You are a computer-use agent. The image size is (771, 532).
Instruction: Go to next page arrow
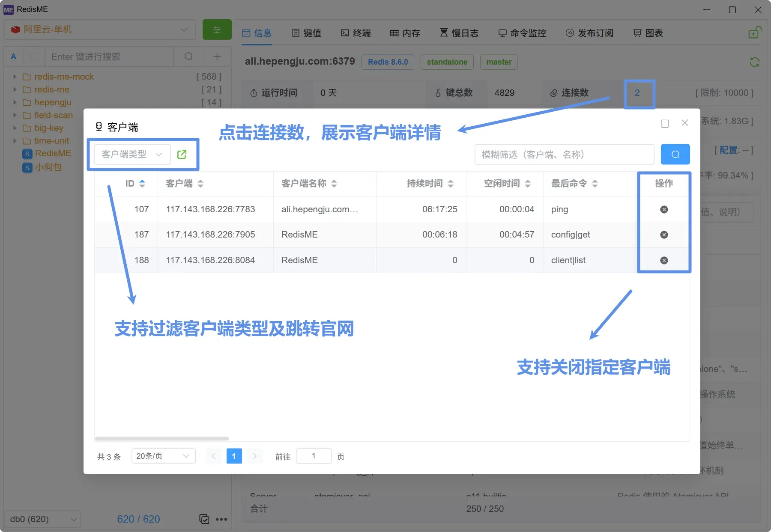coord(255,456)
